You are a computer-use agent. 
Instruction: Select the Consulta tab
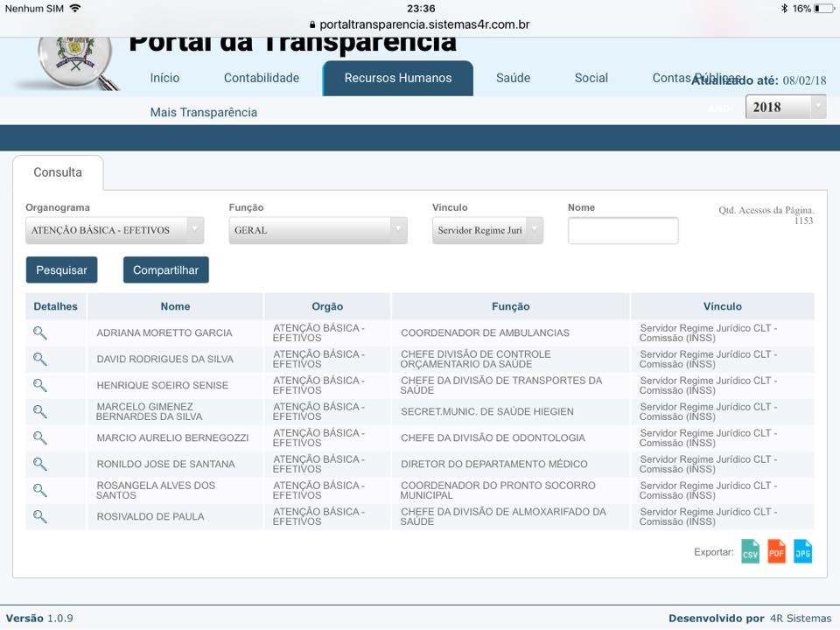58,172
